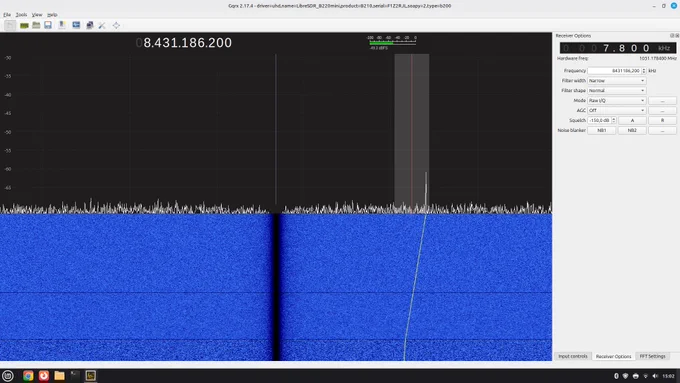Open AGC options button beside AGC
Viewport: 680px width, 383px height.
coord(662,111)
